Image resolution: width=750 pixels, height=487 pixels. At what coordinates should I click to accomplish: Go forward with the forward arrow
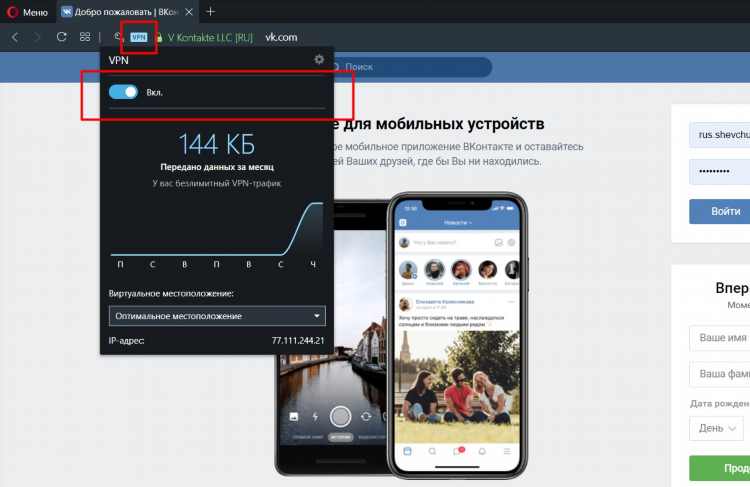click(38, 37)
